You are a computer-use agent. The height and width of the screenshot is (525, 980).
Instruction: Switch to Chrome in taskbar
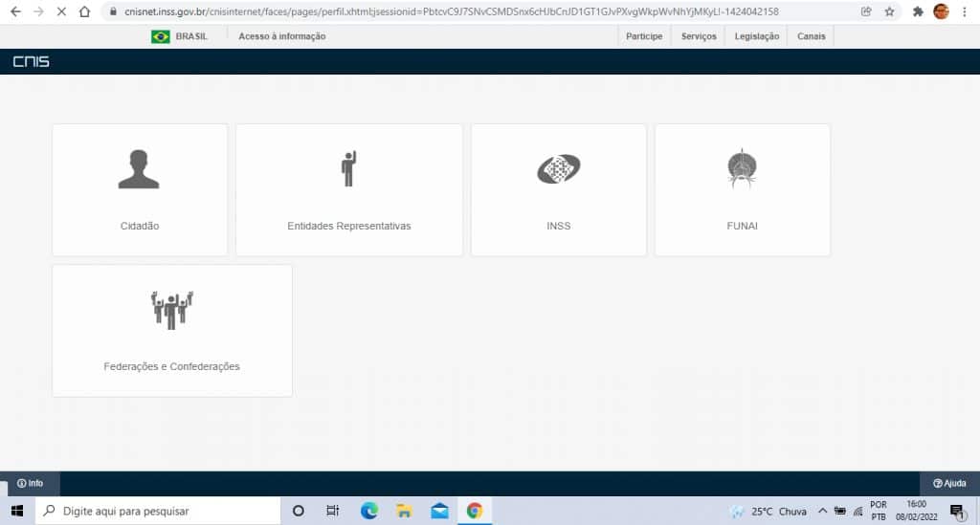[475, 511]
